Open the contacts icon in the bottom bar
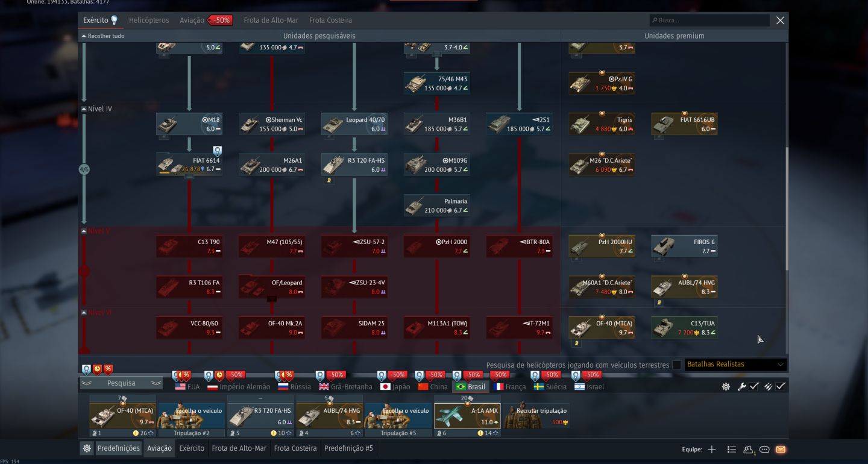This screenshot has height=464, width=868. [749, 449]
